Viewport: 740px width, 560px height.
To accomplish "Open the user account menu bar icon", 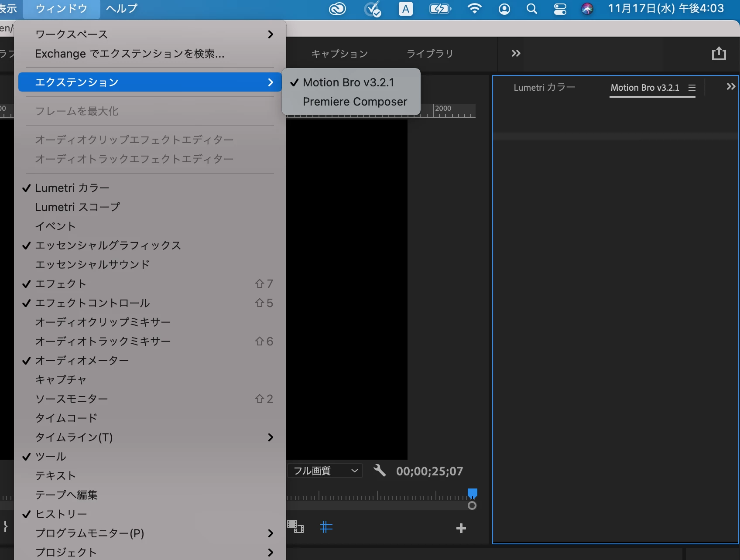I will point(504,9).
